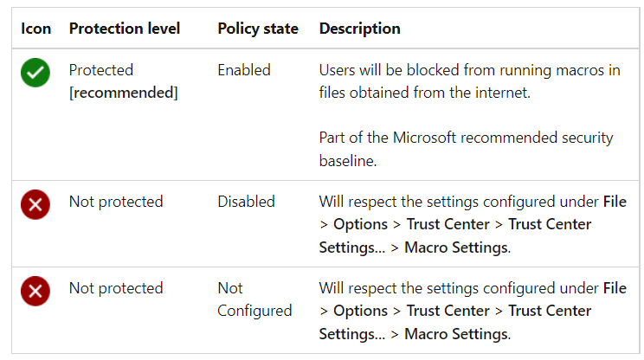Select the Disabled policy state cell
The width and height of the screenshot is (644, 360).
pyautogui.click(x=246, y=202)
